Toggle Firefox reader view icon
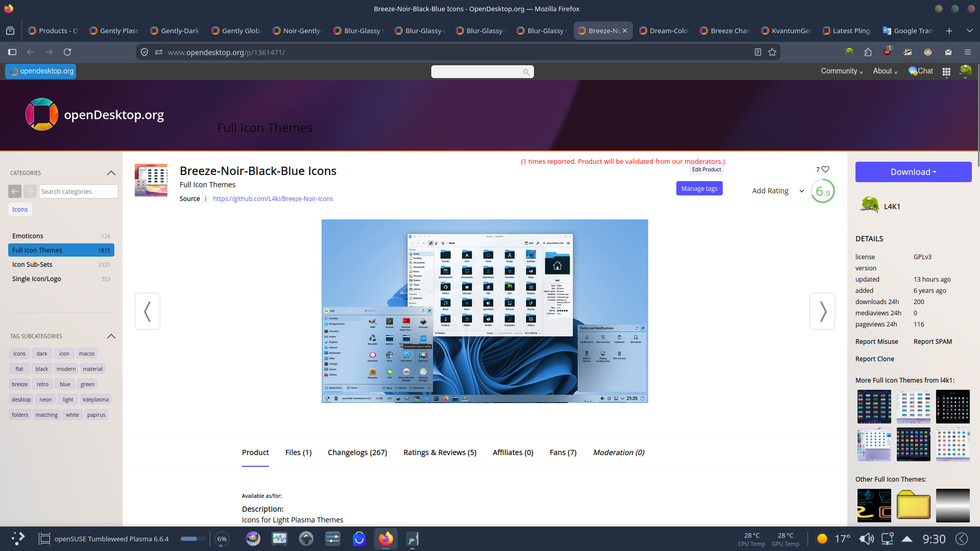Viewport: 980px width, 551px height. click(758, 52)
